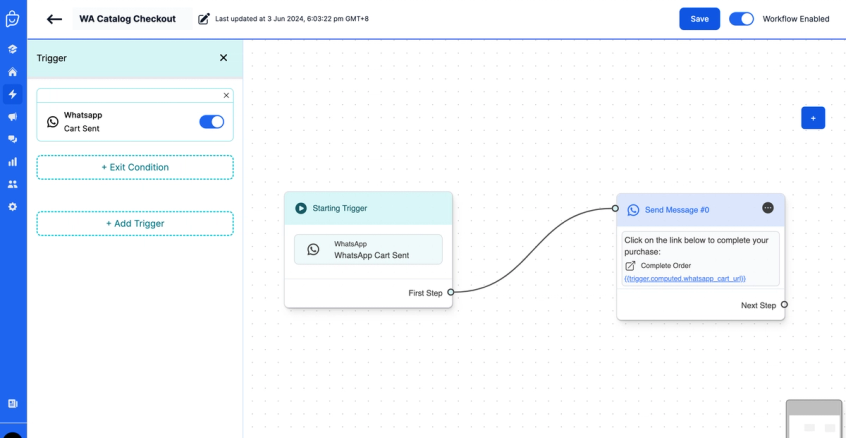Click the back arrow beside the workflow name
The width and height of the screenshot is (846, 438).
[x=54, y=19]
